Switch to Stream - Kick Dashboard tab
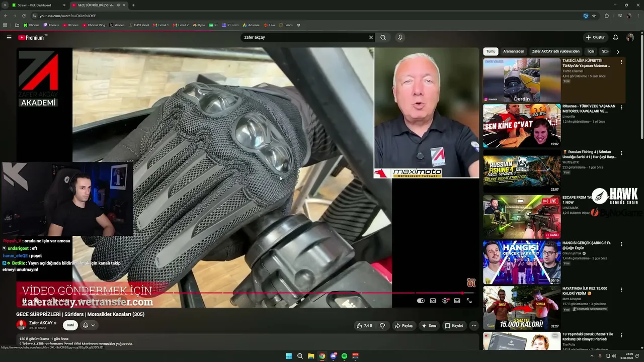Viewport: 644px width, 362px height. [x=39, y=5]
